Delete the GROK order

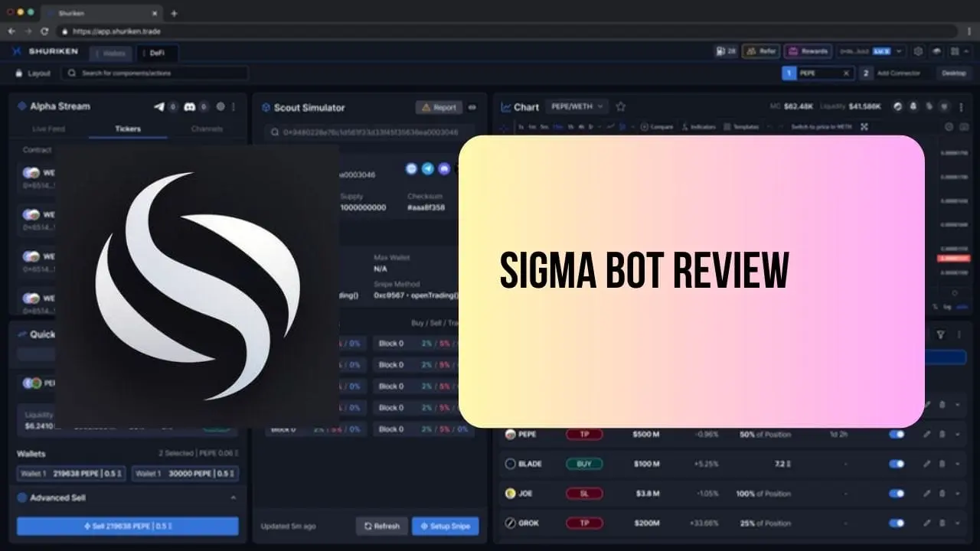(x=942, y=523)
